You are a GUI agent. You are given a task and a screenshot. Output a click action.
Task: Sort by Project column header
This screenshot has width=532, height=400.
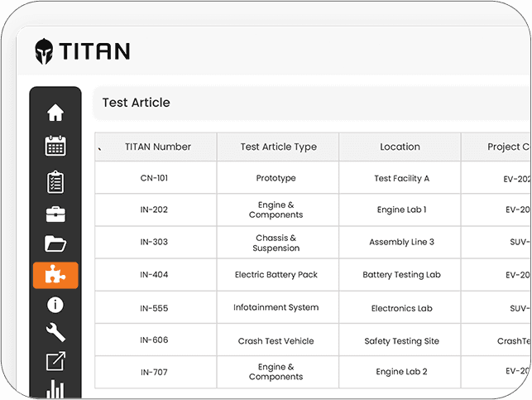(x=496, y=147)
